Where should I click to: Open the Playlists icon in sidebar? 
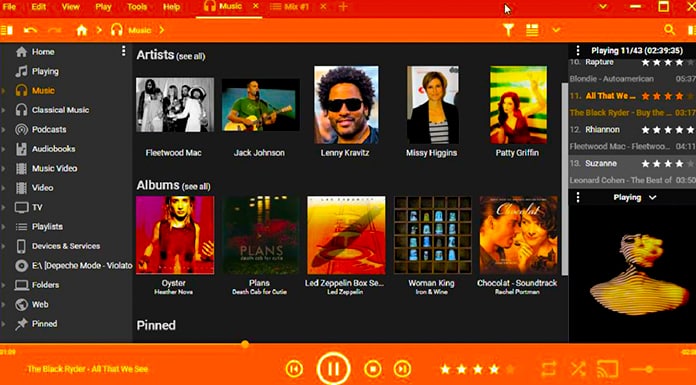[21, 227]
